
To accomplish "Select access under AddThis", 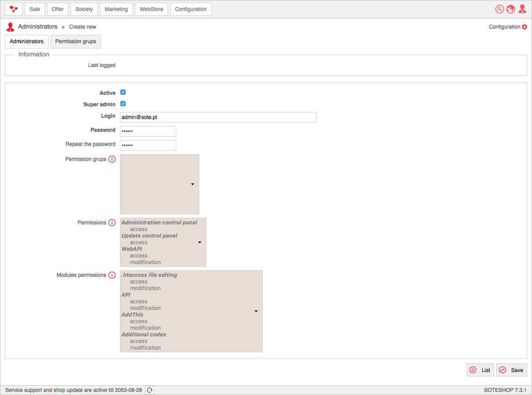I will 138,321.
